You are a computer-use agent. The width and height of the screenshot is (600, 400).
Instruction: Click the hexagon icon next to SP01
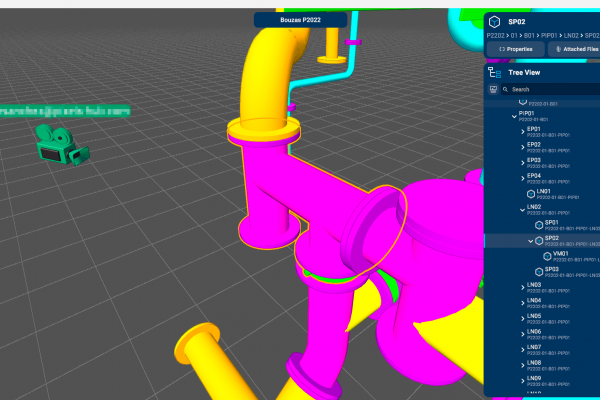coord(538,224)
